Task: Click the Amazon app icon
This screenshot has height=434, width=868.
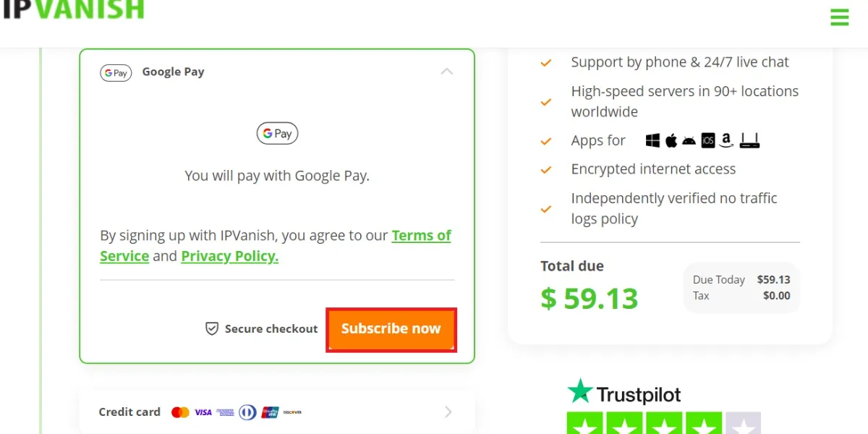Action: [x=726, y=140]
